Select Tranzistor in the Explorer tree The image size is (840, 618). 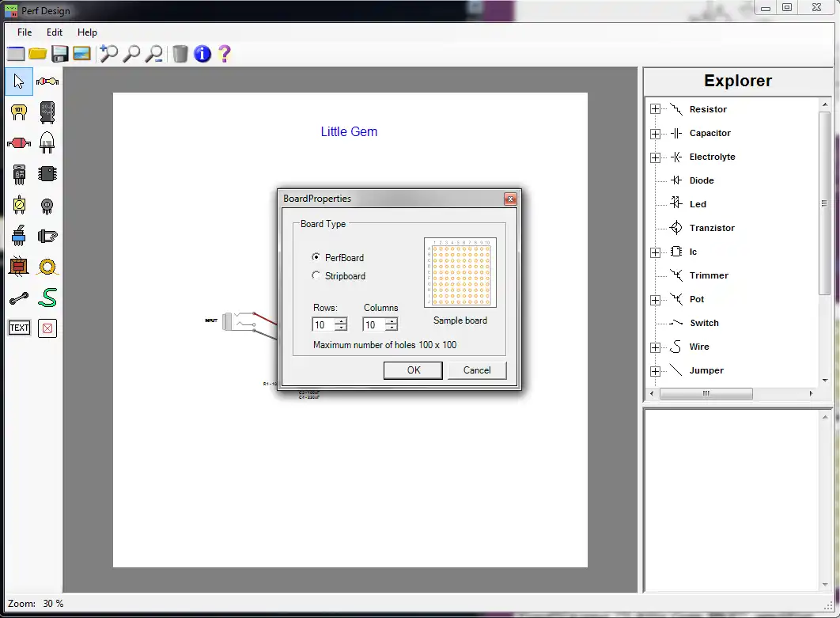coord(712,228)
